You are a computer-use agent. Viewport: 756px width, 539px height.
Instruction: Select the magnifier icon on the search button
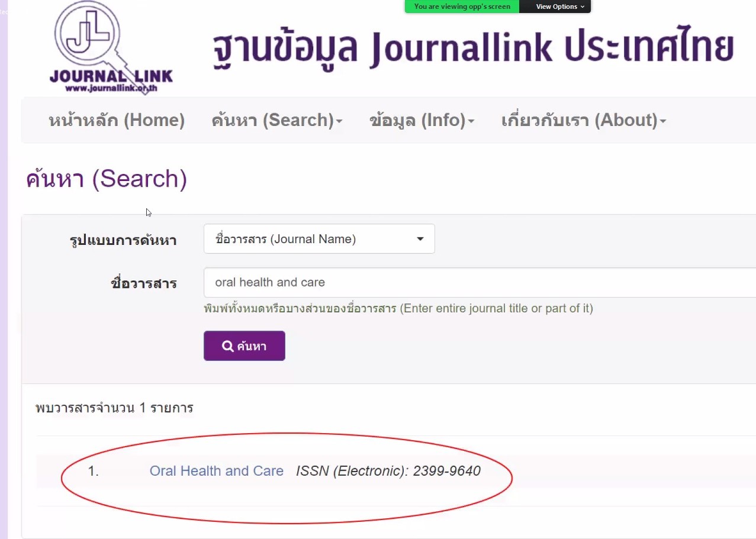pyautogui.click(x=229, y=346)
